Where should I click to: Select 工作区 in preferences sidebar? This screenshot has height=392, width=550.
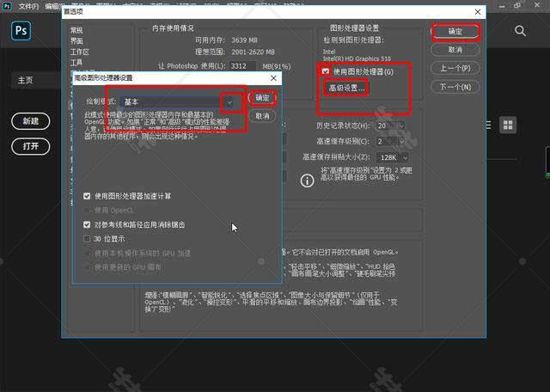tap(80, 52)
